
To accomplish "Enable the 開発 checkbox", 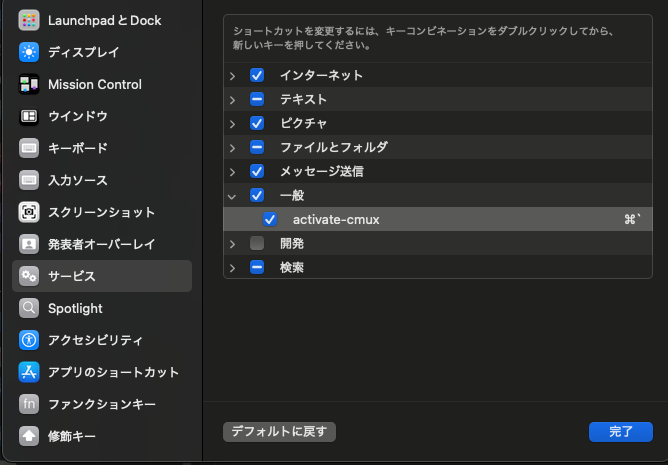I will coord(257,243).
